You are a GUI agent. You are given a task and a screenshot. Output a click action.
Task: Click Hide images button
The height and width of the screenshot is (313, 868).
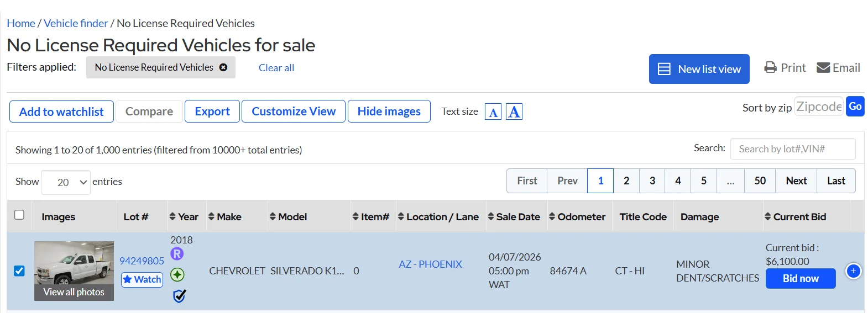click(389, 112)
